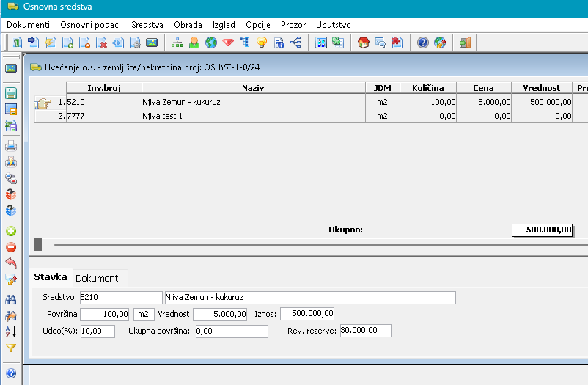Open the Dokumenti menu
Screen dimensions: 588x385
point(28,25)
